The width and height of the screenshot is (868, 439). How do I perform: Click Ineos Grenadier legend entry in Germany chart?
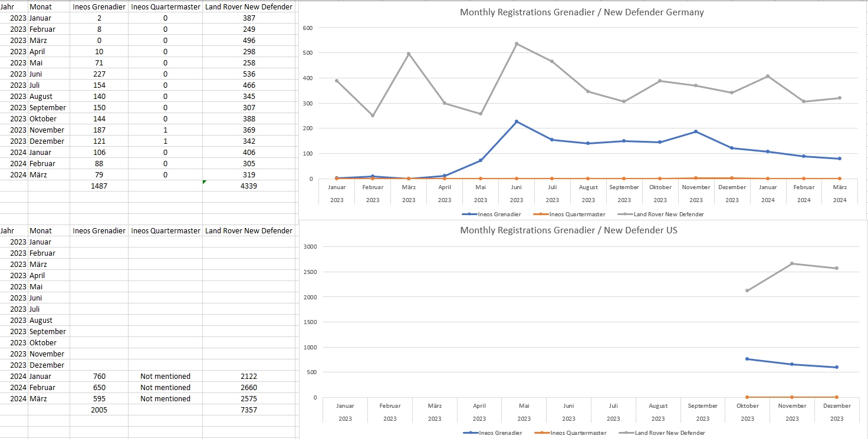tap(495, 214)
